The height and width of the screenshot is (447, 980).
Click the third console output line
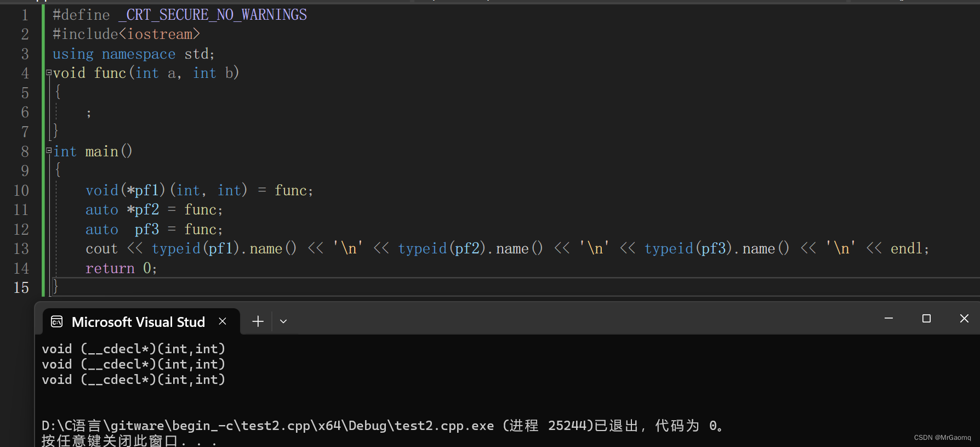[x=133, y=380]
